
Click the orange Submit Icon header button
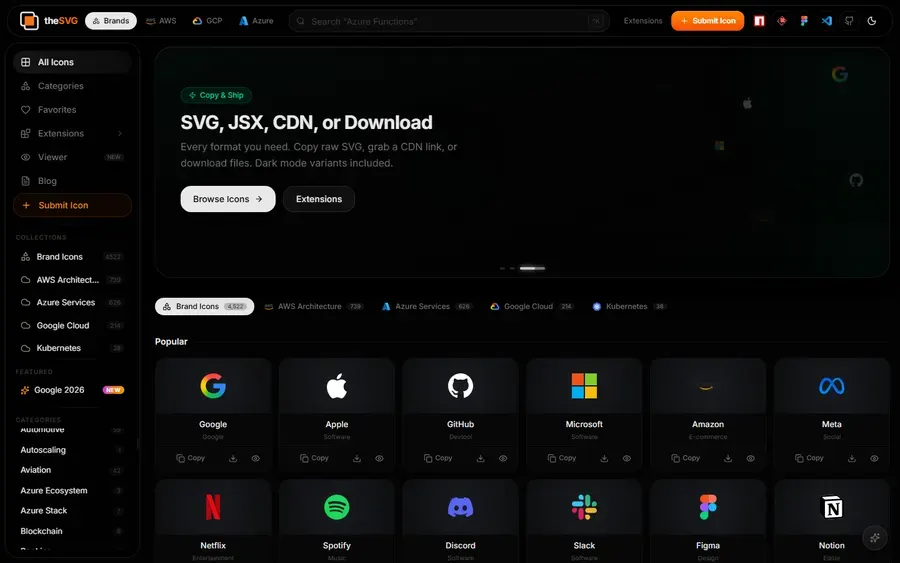pos(708,21)
